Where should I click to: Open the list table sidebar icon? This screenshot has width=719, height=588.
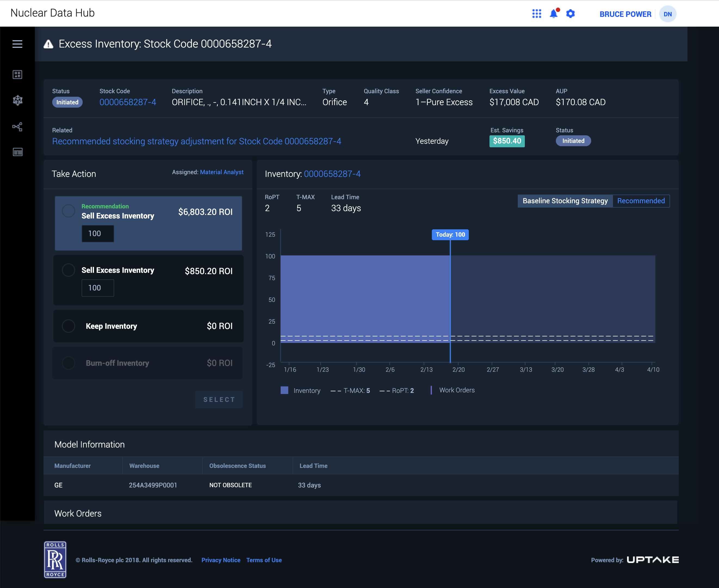pos(17,152)
